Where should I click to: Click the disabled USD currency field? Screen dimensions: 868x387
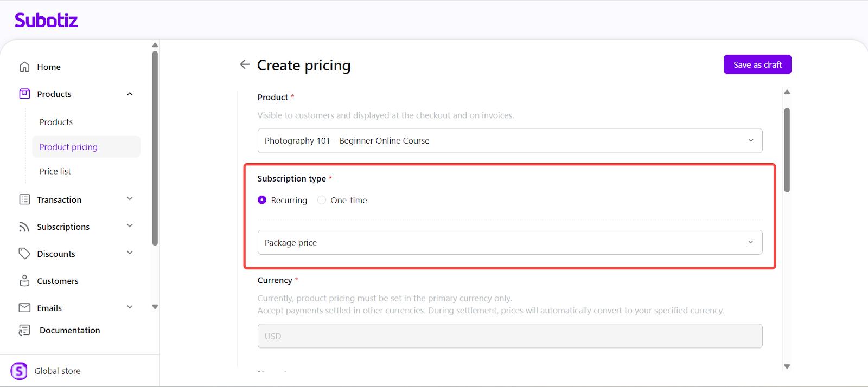[x=509, y=336]
